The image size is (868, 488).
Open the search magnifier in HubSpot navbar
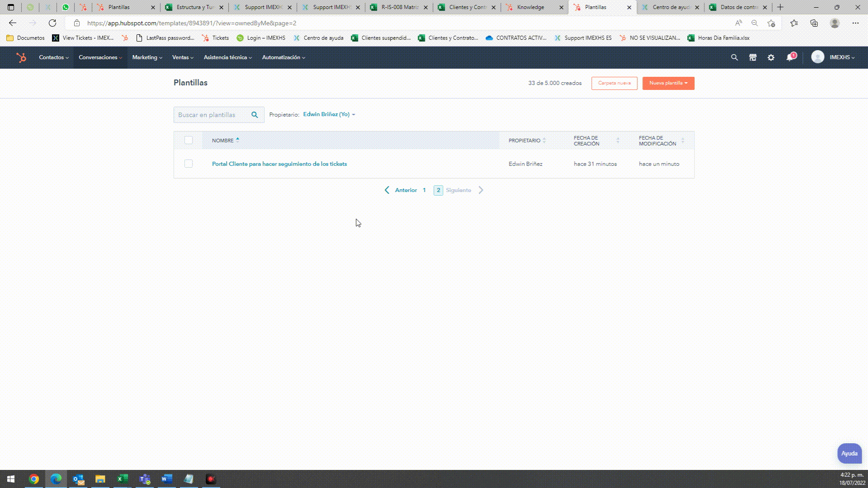pyautogui.click(x=734, y=57)
